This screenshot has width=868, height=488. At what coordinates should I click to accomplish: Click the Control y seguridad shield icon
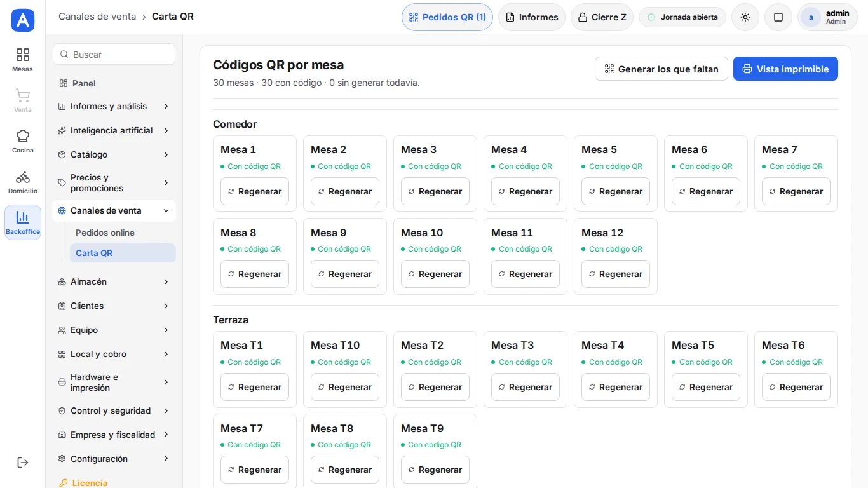[62, 410]
